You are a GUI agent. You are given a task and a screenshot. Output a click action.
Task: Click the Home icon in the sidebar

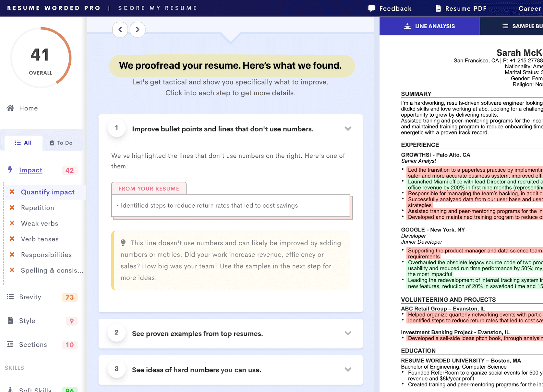11,108
